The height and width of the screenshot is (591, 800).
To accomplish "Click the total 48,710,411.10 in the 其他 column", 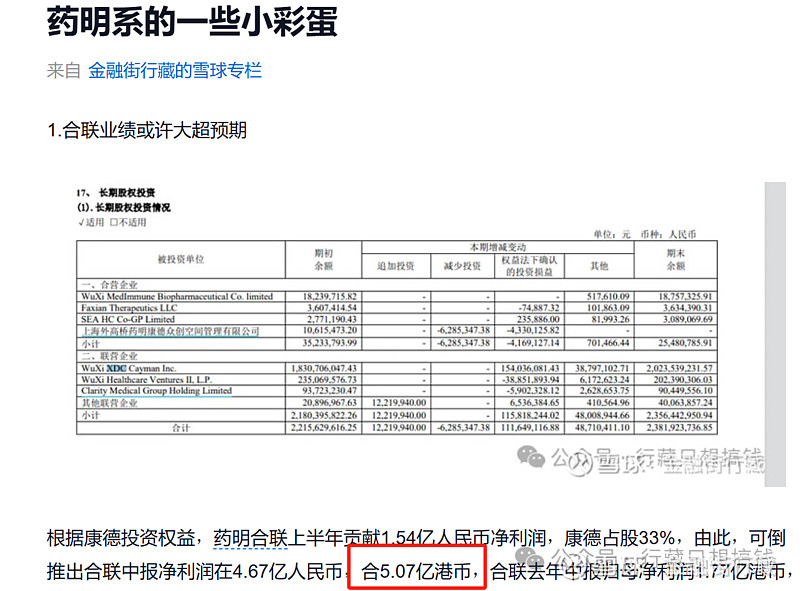I will point(602,428).
